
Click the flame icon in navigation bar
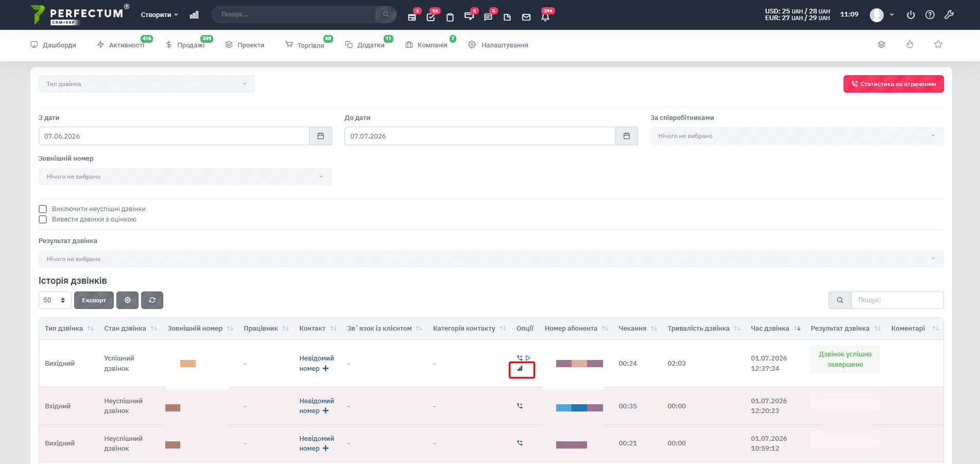click(x=910, y=44)
